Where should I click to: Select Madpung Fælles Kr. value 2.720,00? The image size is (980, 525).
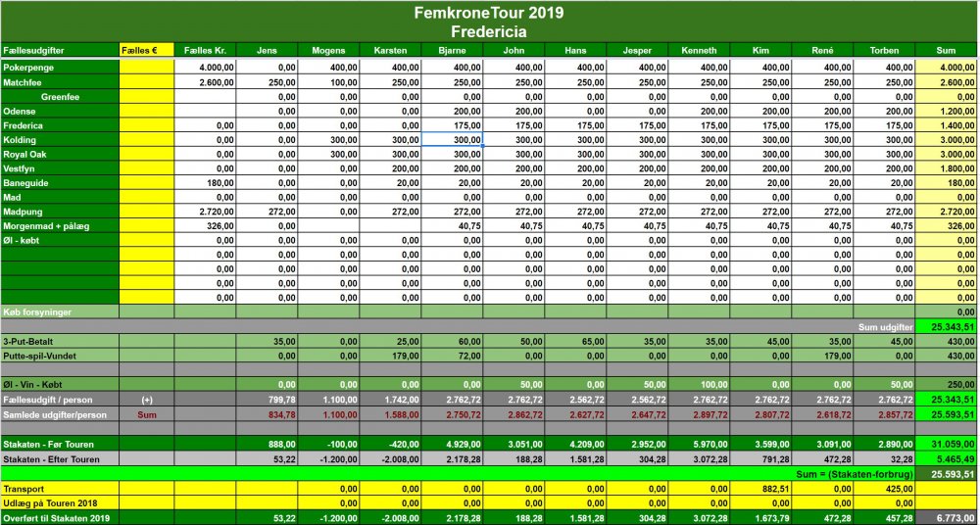tap(205, 212)
